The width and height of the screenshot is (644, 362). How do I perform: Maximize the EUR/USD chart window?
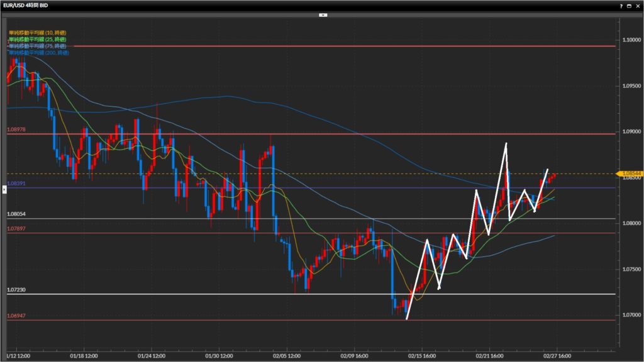(630, 5)
